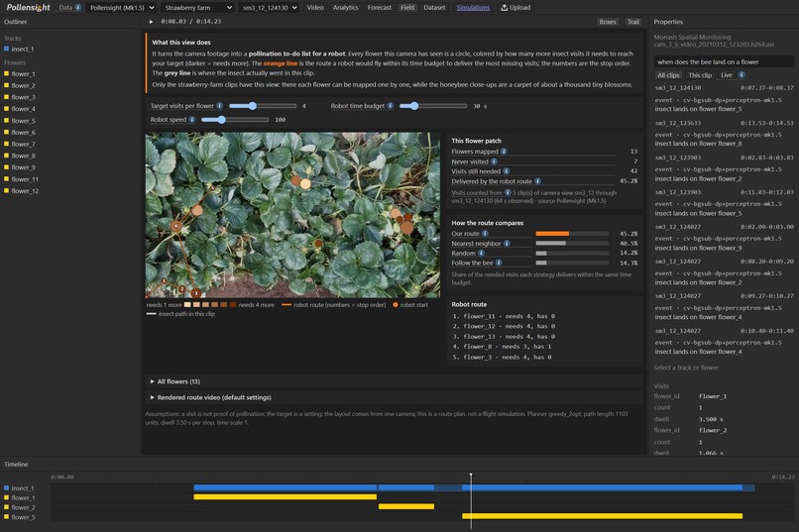The height and width of the screenshot is (532, 799).
Task: Open the Simulations link
Action: 473,8
